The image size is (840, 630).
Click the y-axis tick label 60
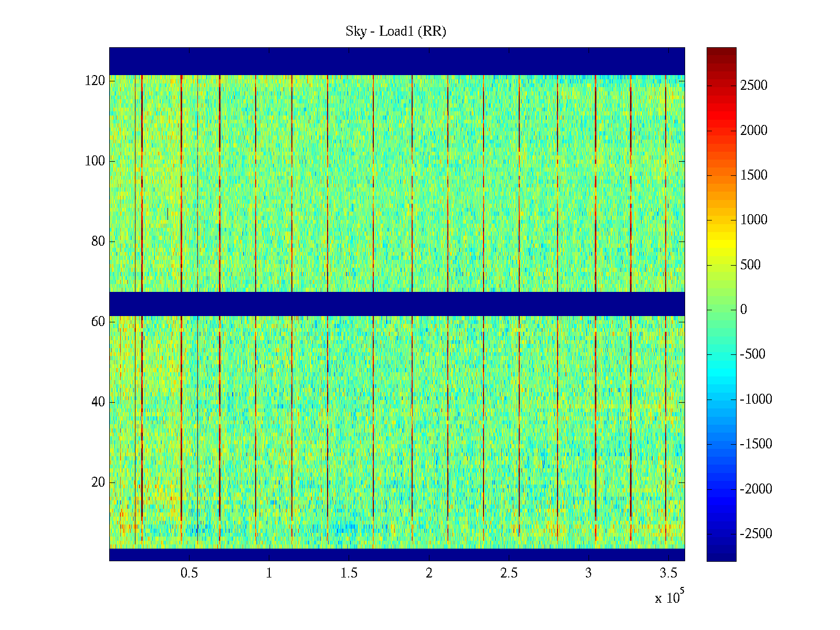click(x=98, y=322)
